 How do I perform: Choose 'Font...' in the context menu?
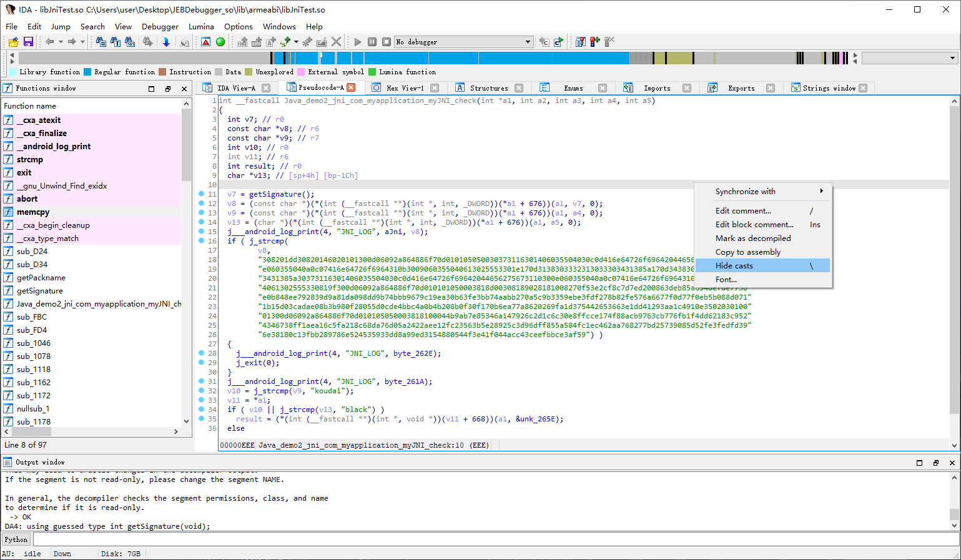[762, 279]
